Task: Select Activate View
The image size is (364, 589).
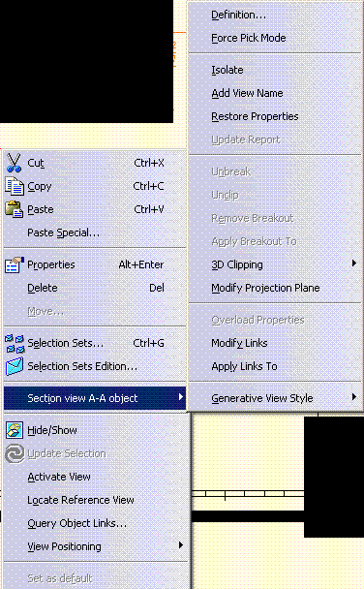Action: coord(59,477)
